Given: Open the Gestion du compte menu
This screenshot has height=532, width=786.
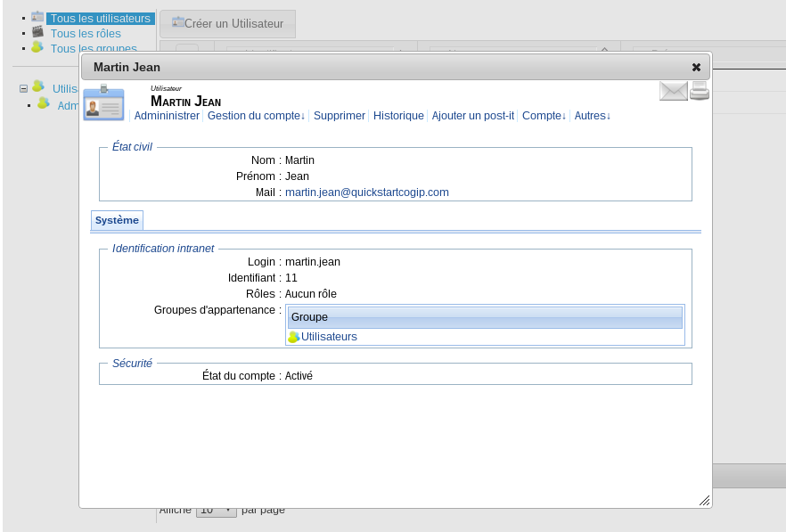Looking at the screenshot, I should 256,116.
